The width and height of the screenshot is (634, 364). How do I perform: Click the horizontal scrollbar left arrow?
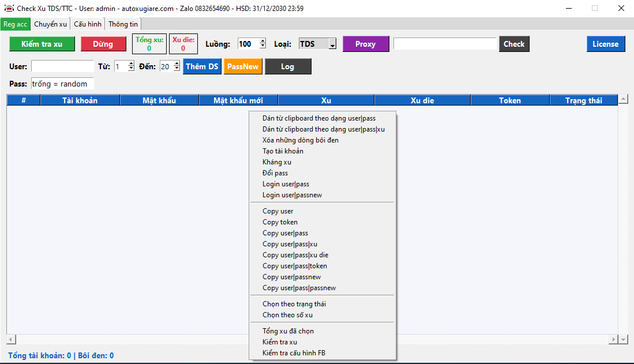coord(12,340)
